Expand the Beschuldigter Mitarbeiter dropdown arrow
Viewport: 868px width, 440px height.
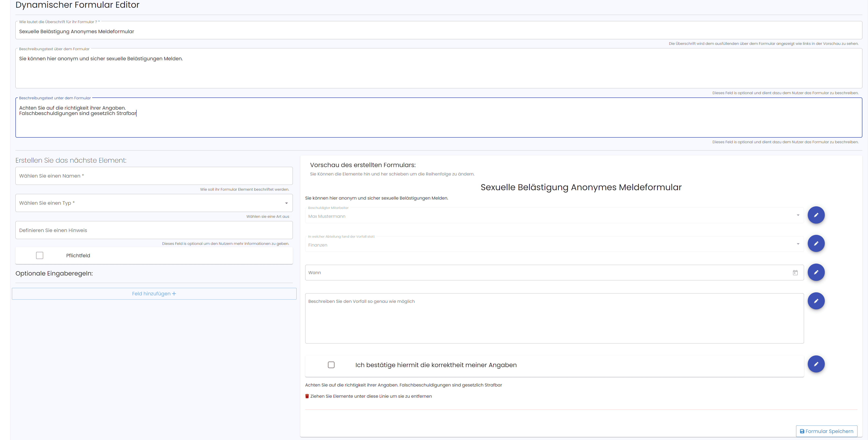click(798, 215)
